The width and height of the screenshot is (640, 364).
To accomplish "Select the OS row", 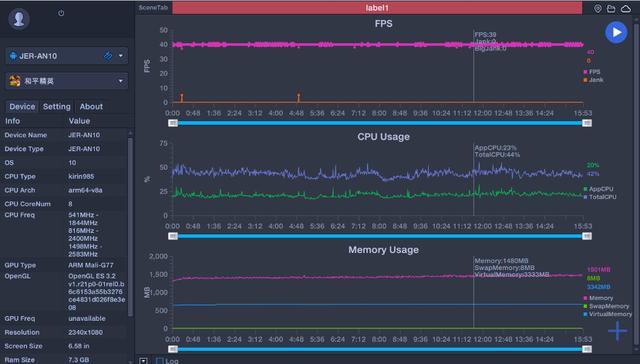I will click(x=64, y=163).
